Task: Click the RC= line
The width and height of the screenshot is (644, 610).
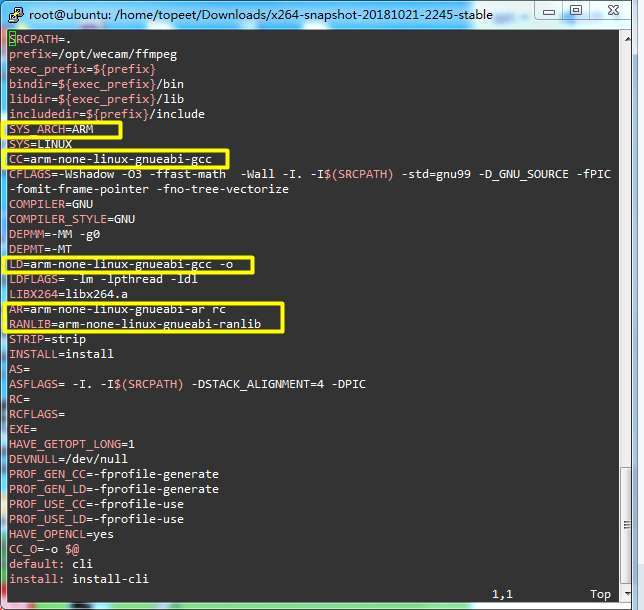Action: [x=20, y=399]
